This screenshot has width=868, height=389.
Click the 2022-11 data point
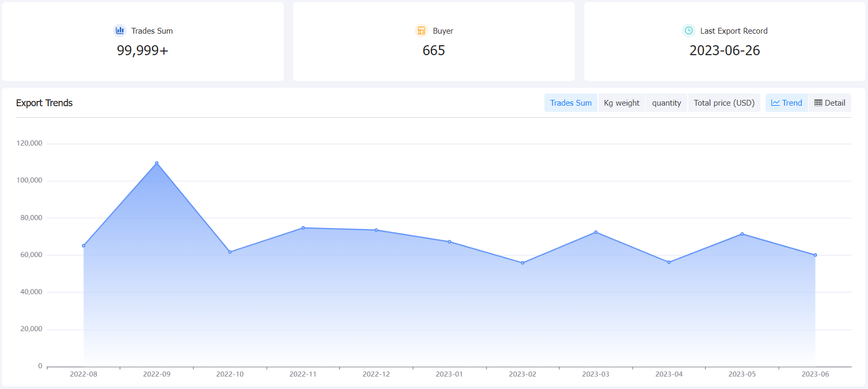303,228
